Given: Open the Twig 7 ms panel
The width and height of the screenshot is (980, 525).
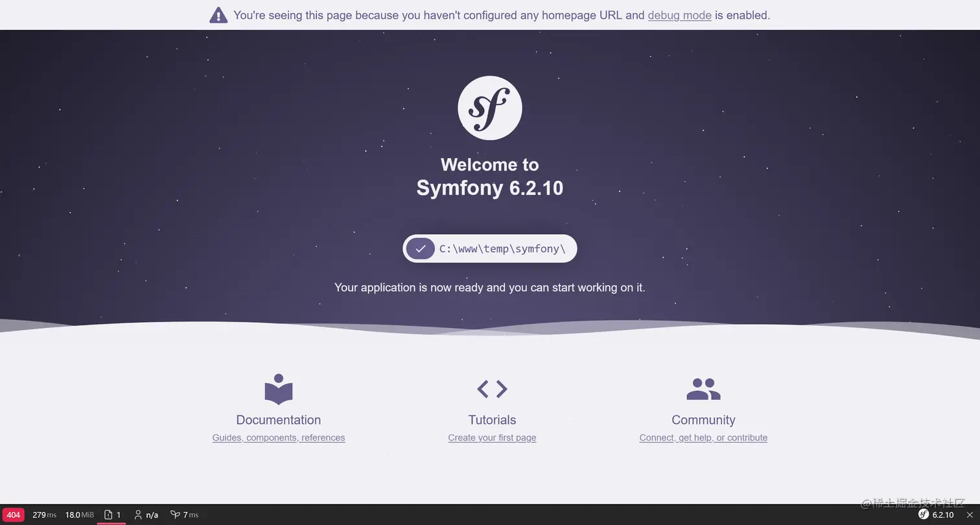Looking at the screenshot, I should coord(184,515).
